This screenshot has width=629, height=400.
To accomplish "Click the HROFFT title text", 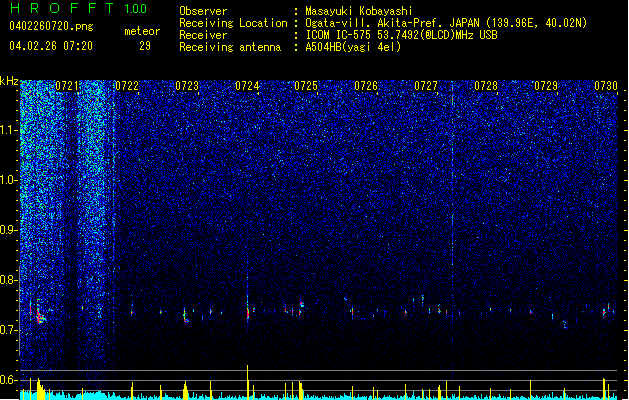I will click(62, 8).
